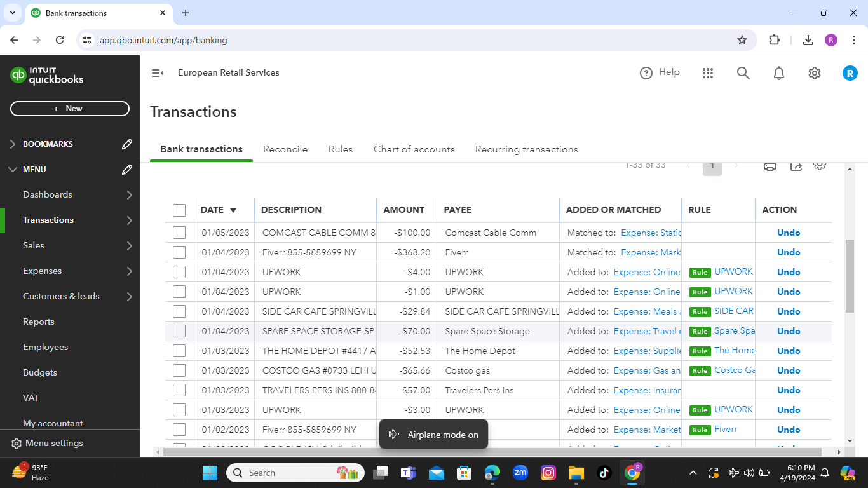Switch to the Reconcile tab

pos(285,149)
